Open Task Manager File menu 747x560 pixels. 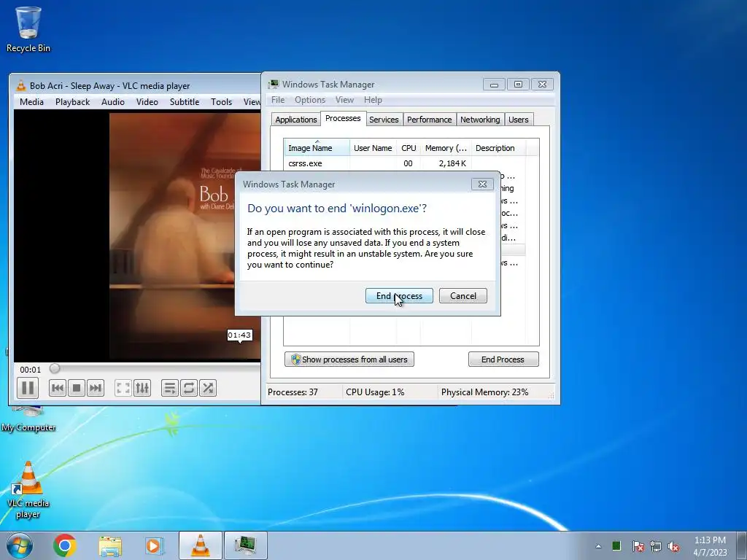point(278,100)
